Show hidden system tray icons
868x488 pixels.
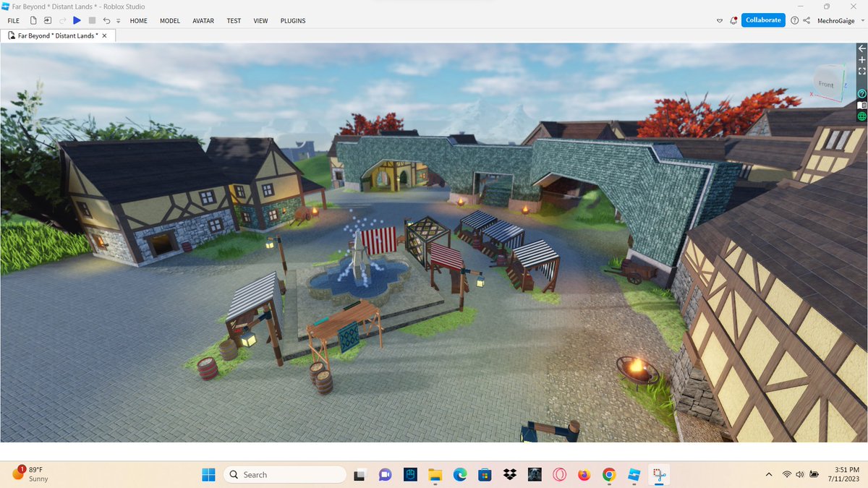(768, 474)
